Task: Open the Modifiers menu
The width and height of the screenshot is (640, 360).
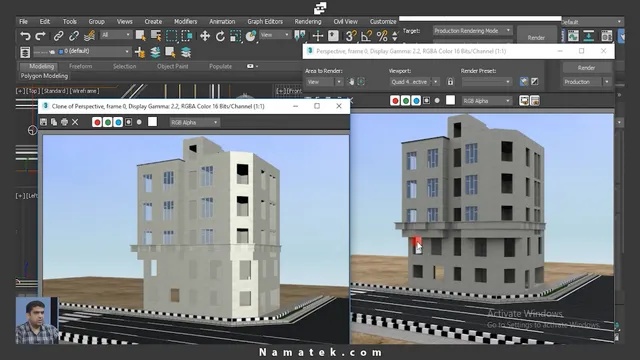Action: 185,22
